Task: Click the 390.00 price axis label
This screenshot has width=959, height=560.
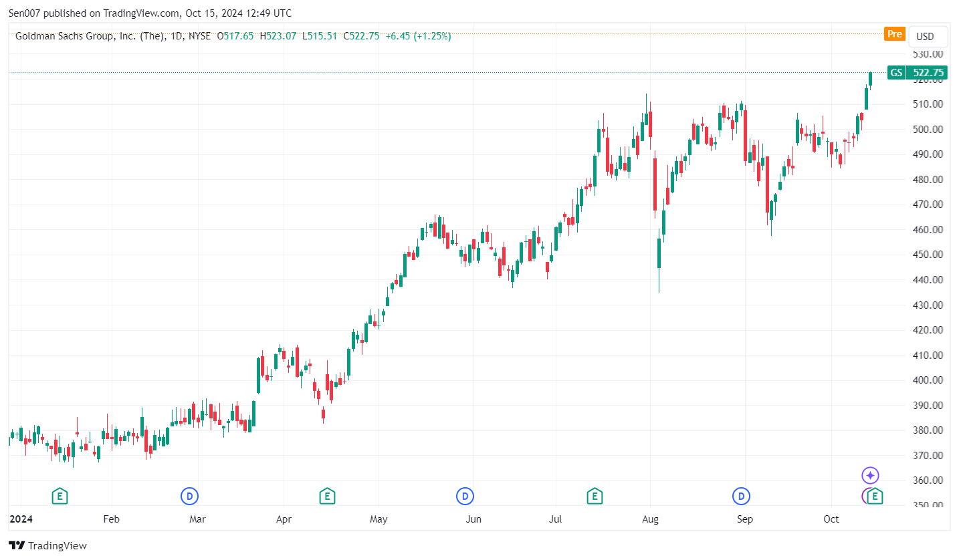Action: pos(928,406)
